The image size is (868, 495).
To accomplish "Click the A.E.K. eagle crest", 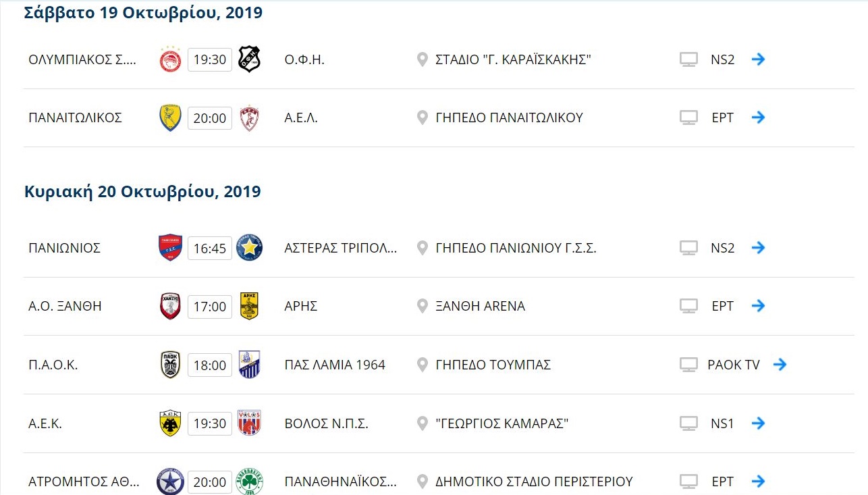I will [170, 423].
